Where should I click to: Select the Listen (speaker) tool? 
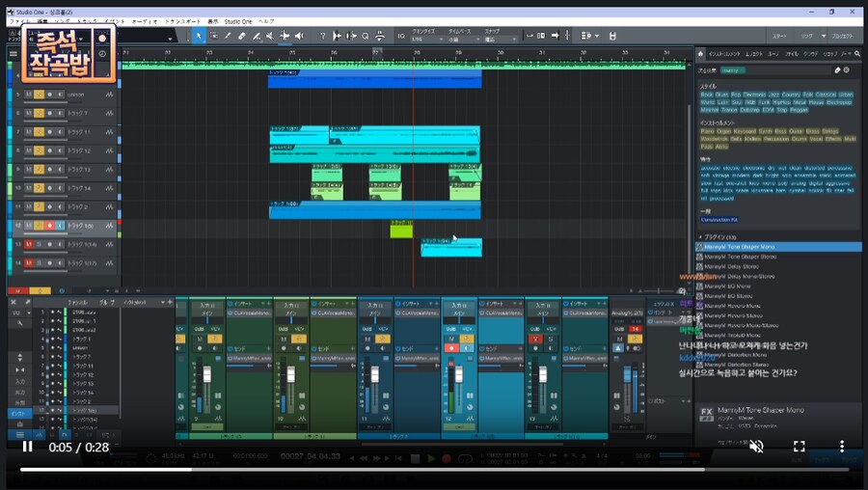[x=300, y=36]
